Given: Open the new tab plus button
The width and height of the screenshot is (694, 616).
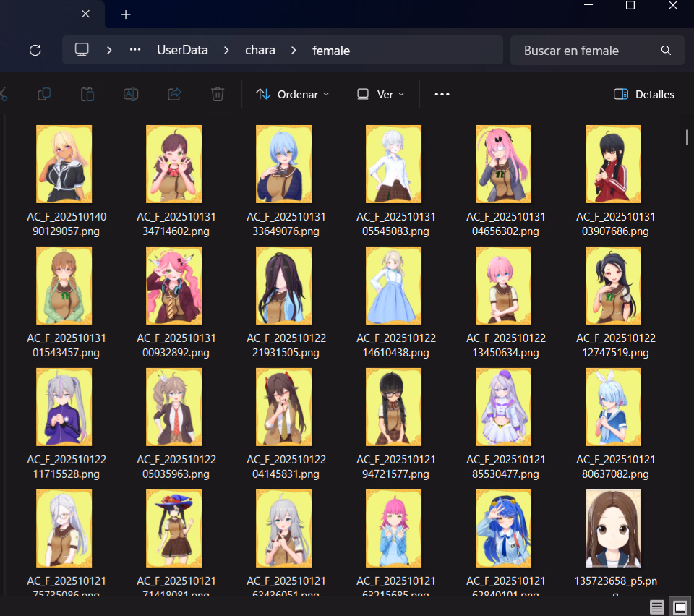Looking at the screenshot, I should pos(126,14).
